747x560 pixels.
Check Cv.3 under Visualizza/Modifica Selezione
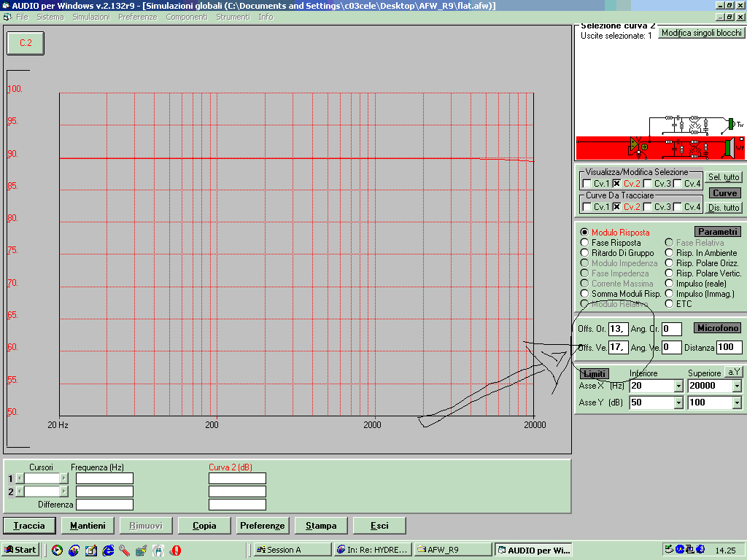coord(647,183)
